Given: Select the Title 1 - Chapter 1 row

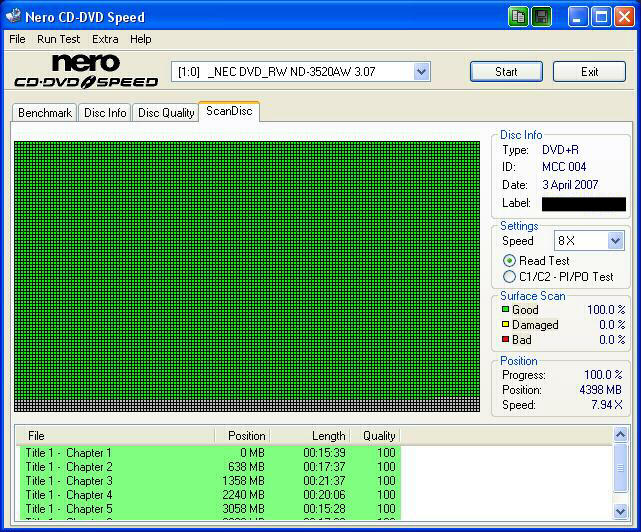Looking at the screenshot, I should pos(211,453).
